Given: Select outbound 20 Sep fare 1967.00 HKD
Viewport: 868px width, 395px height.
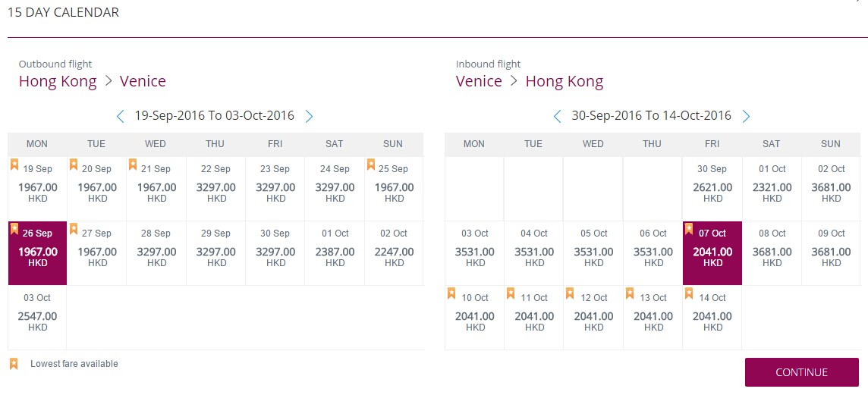Looking at the screenshot, I should pyautogui.click(x=97, y=189).
